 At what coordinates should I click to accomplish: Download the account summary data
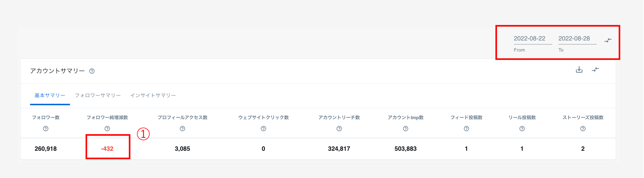click(x=579, y=70)
